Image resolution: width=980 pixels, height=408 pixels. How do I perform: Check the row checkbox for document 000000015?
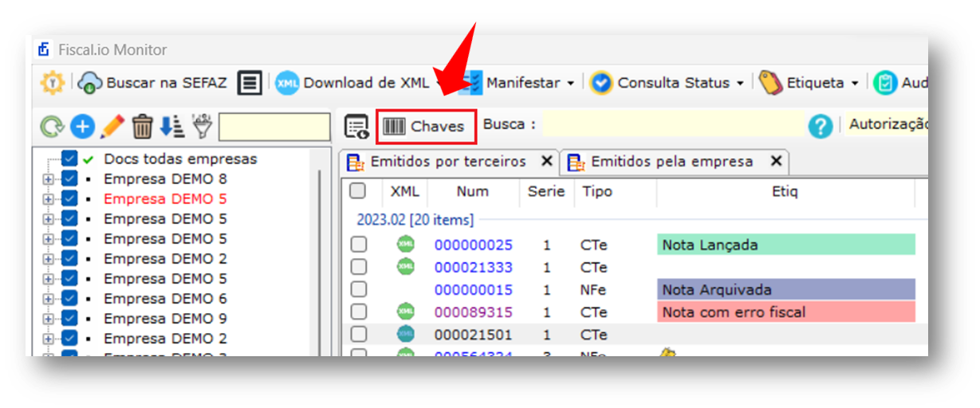click(358, 289)
